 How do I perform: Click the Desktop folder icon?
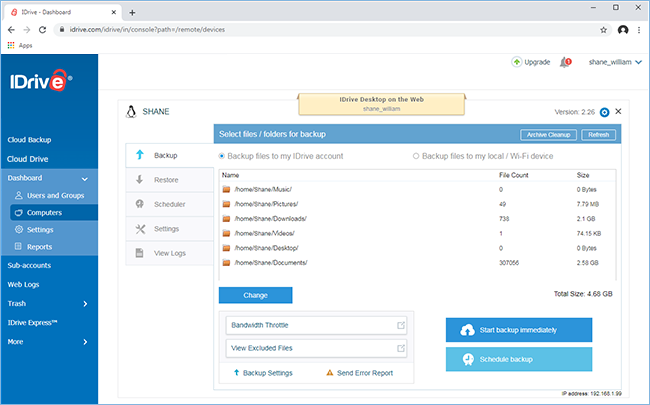(x=226, y=248)
